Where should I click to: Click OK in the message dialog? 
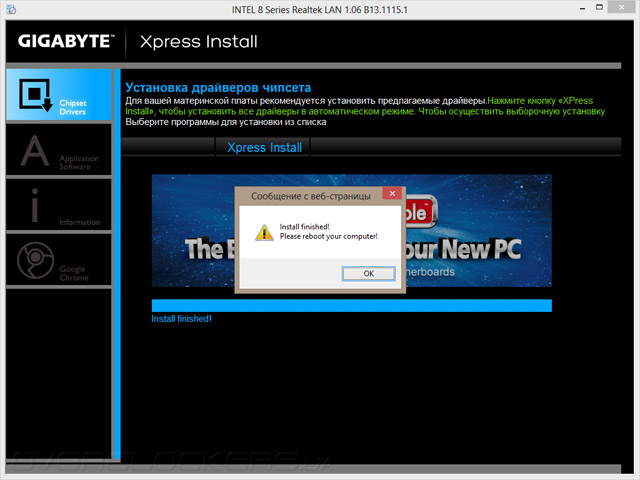coord(369,273)
